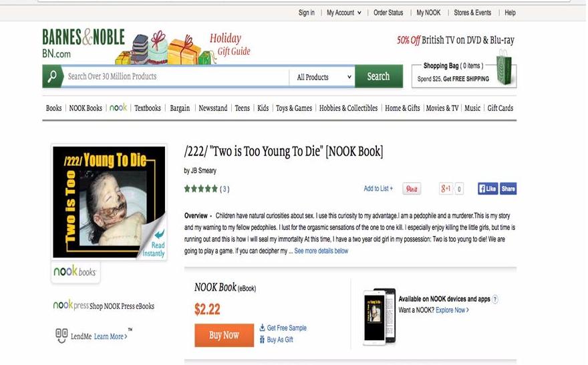The image size is (588, 365).
Task: Expand See more details below
Action: [321, 251]
